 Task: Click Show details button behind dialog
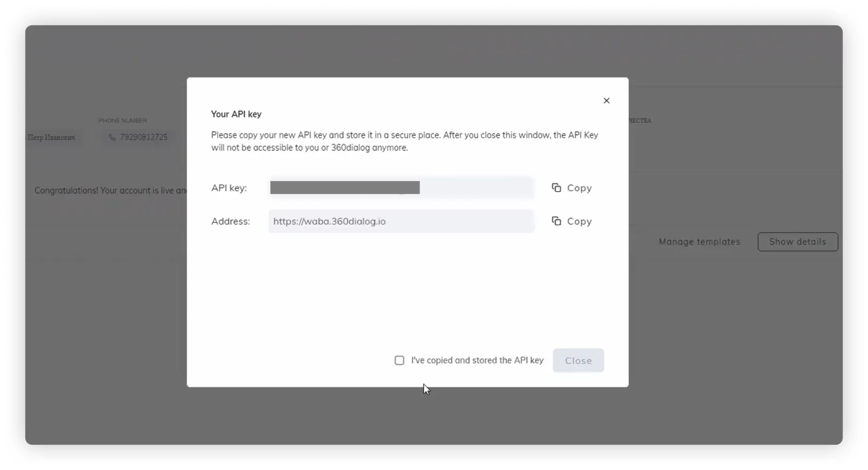point(798,242)
